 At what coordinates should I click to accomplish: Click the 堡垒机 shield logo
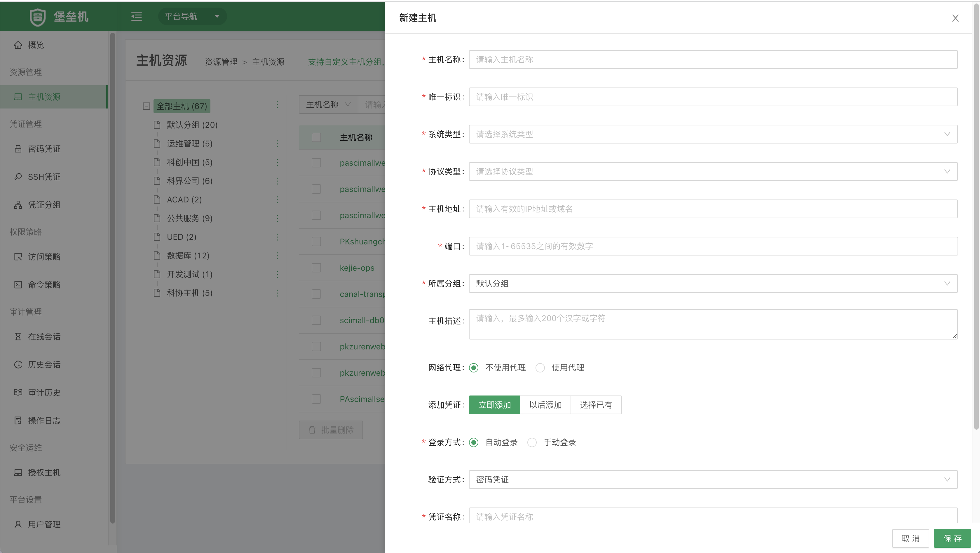[x=37, y=17]
